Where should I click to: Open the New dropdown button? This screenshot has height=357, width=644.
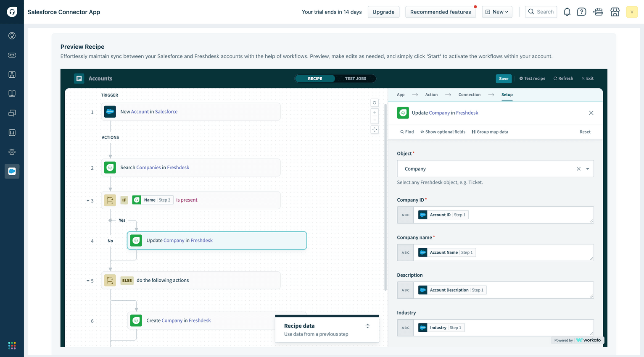click(497, 12)
